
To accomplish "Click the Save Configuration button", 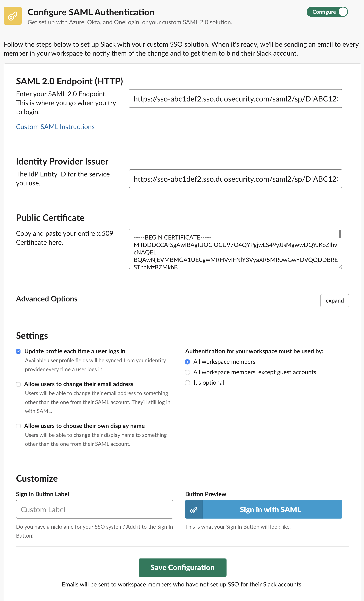I will [x=182, y=567].
